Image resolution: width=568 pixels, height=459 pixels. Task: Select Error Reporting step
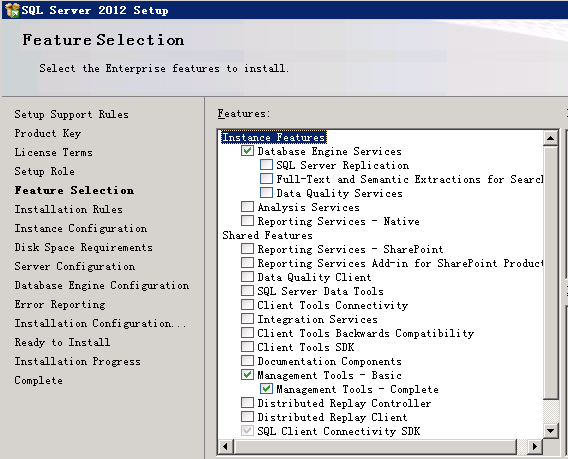tap(60, 304)
